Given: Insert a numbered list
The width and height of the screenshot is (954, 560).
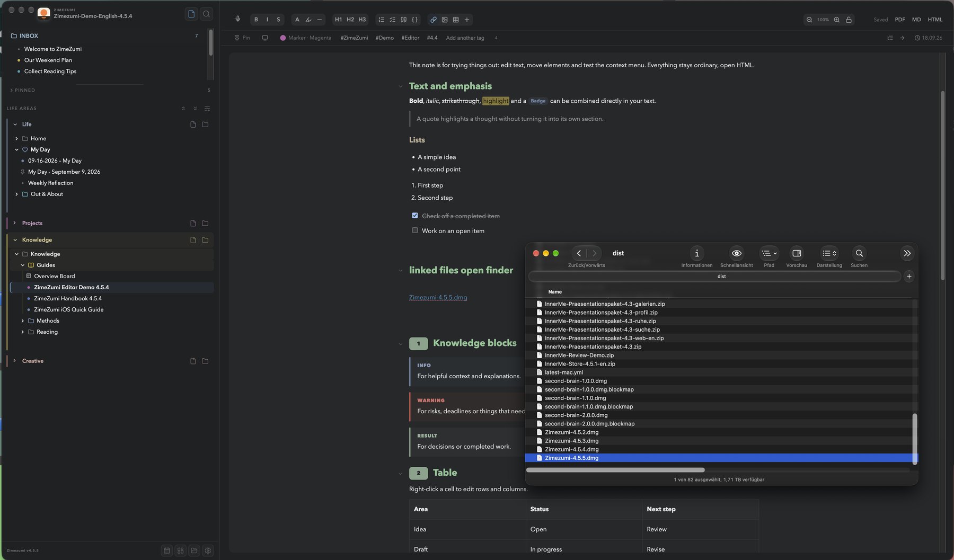Looking at the screenshot, I should pyautogui.click(x=381, y=20).
